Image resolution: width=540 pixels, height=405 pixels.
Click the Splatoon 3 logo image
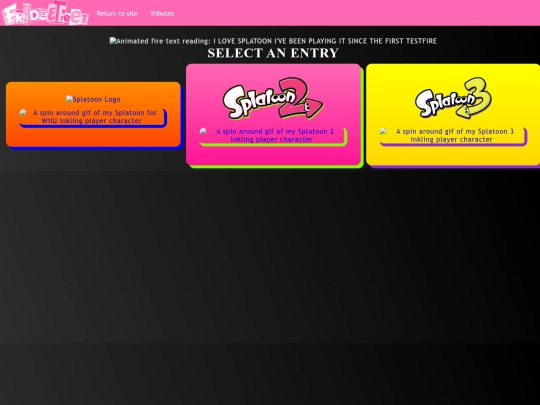tap(453, 98)
